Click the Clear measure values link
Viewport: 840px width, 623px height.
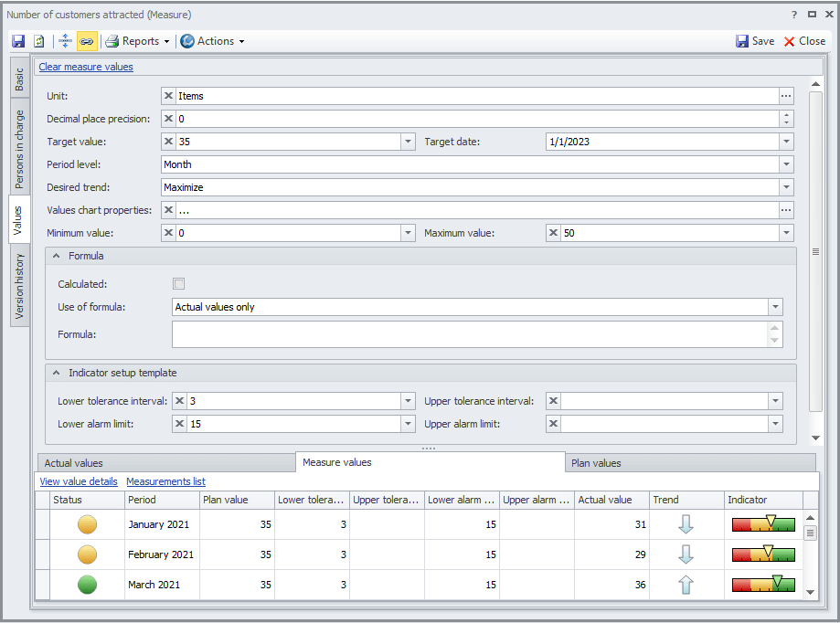pos(86,67)
